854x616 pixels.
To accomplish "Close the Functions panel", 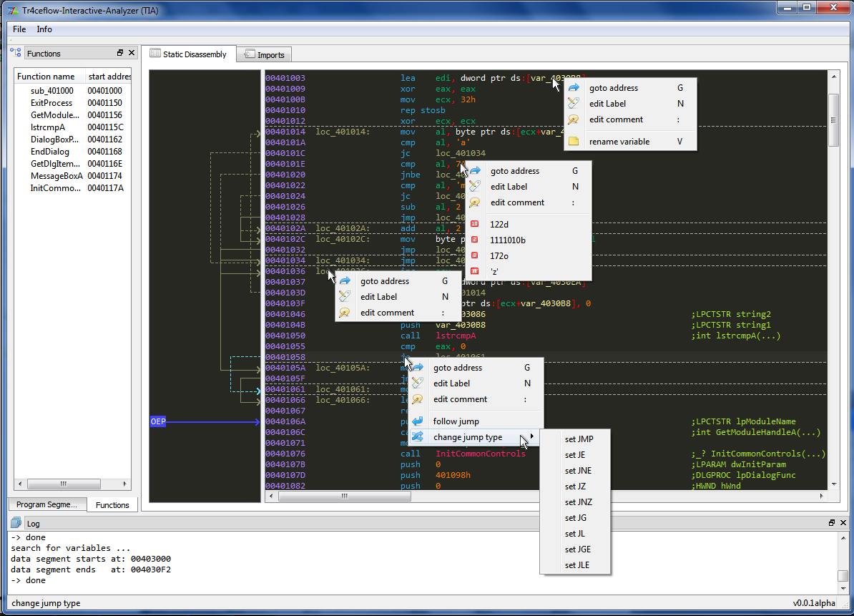I will (x=132, y=53).
